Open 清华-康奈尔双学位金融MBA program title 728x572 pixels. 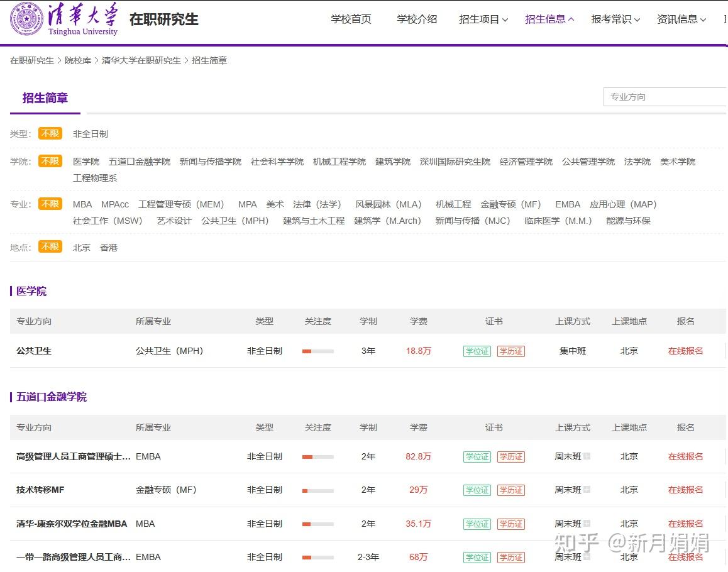[72, 524]
